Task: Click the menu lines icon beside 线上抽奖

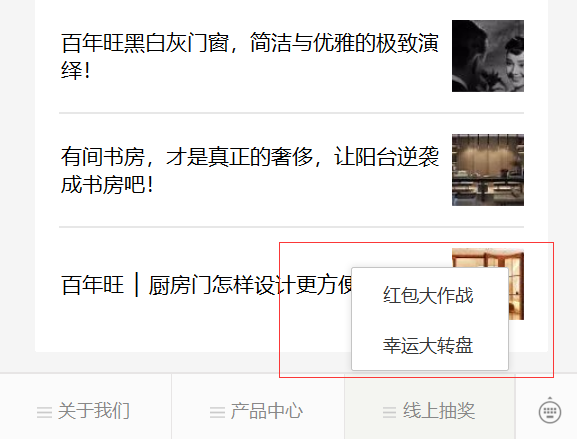Action: click(390, 412)
